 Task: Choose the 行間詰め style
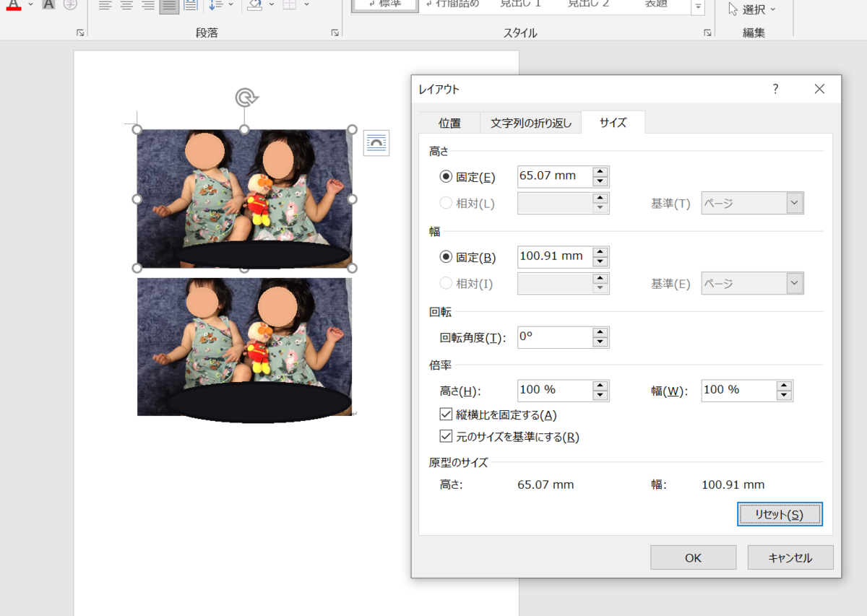453,4
